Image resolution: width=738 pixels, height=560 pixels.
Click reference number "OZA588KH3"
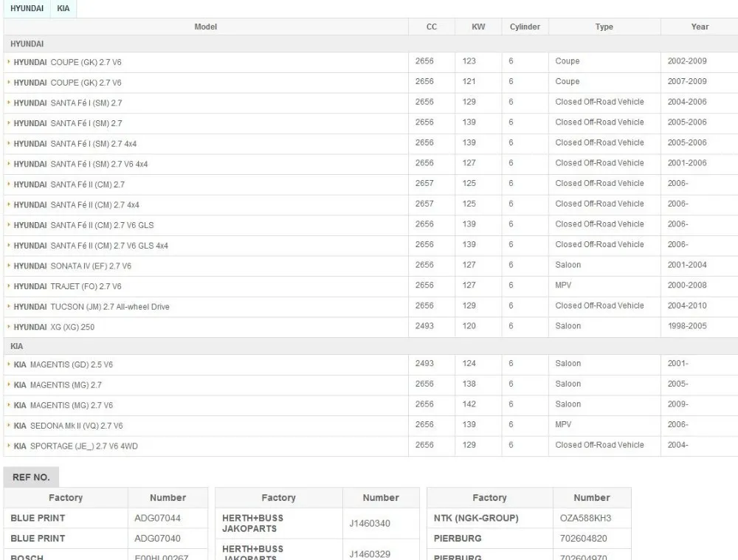point(585,518)
